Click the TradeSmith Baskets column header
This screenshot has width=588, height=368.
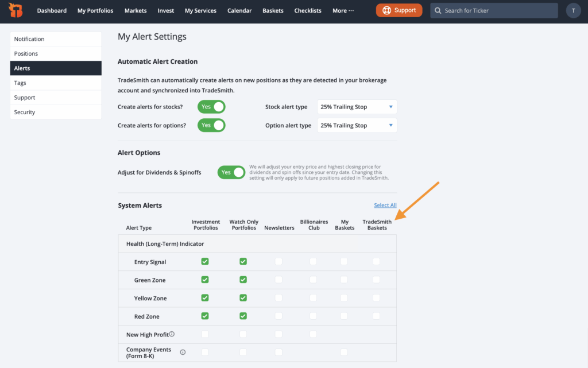(x=377, y=224)
